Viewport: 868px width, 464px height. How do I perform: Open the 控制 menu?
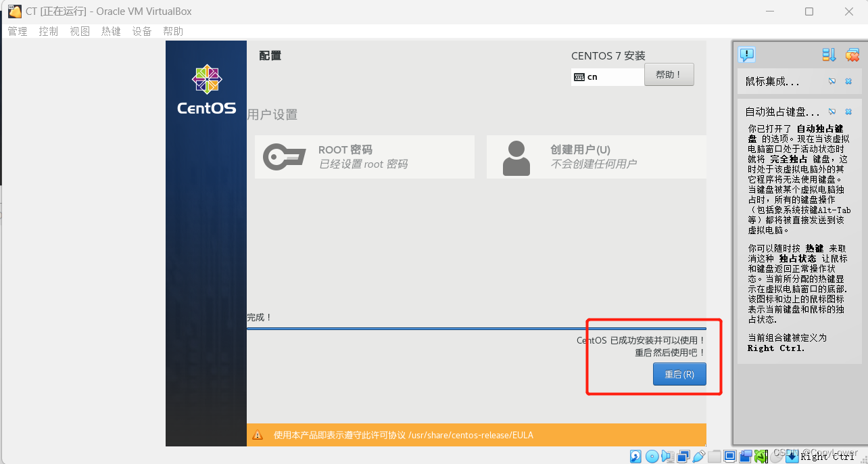pyautogui.click(x=48, y=30)
